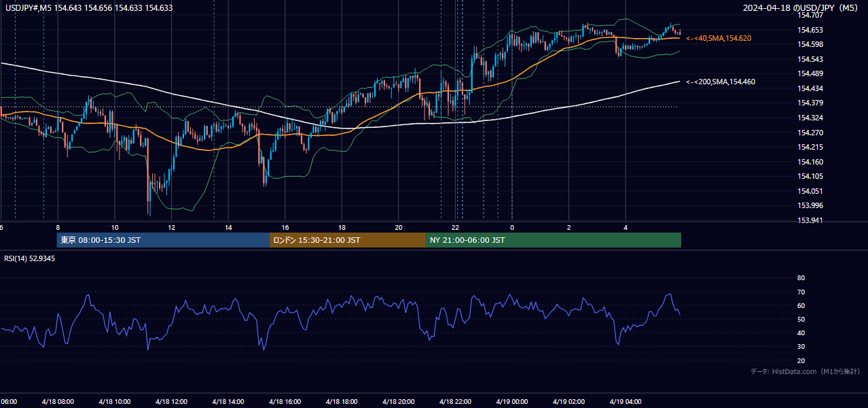The height and width of the screenshot is (408, 868).
Task: Click the 2024-04-18 のUSD/JPY (M5) heading
Action: (x=801, y=7)
